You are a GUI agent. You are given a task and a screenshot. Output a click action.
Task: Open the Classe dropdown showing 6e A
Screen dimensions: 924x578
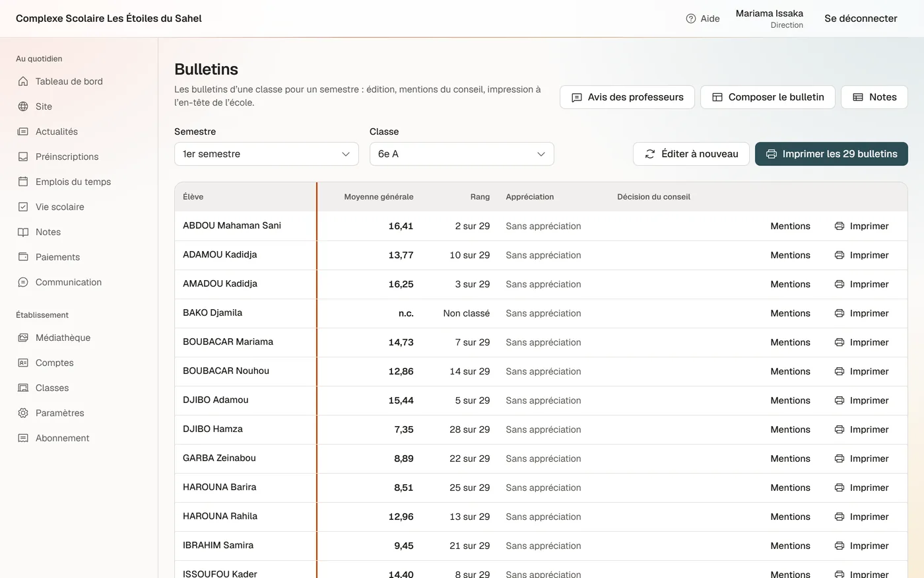(x=462, y=154)
